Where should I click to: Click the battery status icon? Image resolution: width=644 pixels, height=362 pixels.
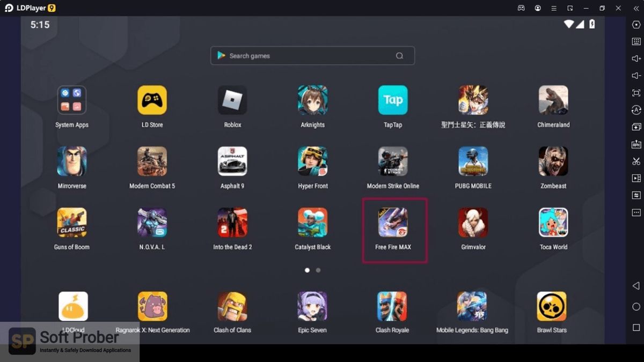coord(592,24)
